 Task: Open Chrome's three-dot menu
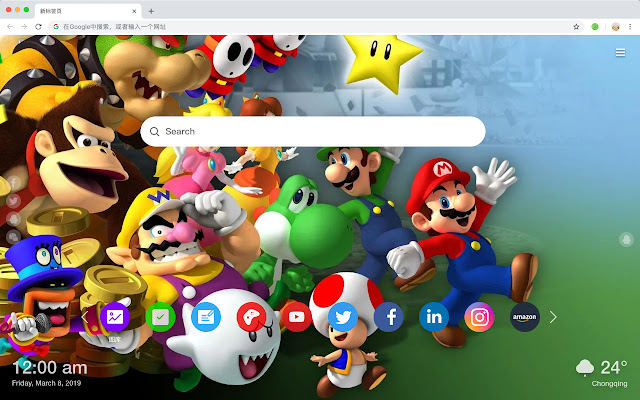pos(630,27)
